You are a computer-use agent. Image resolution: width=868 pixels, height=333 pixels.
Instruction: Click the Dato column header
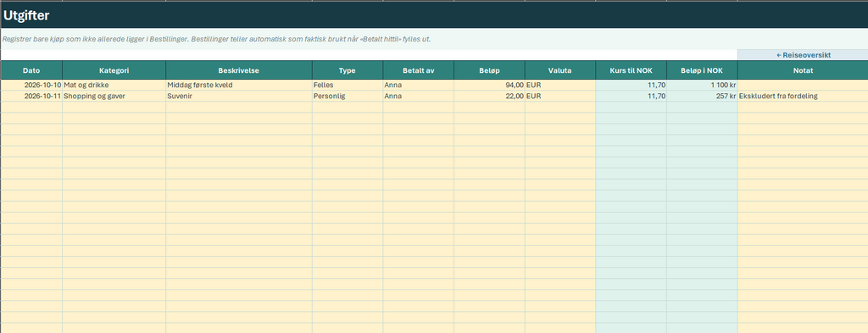coord(31,70)
